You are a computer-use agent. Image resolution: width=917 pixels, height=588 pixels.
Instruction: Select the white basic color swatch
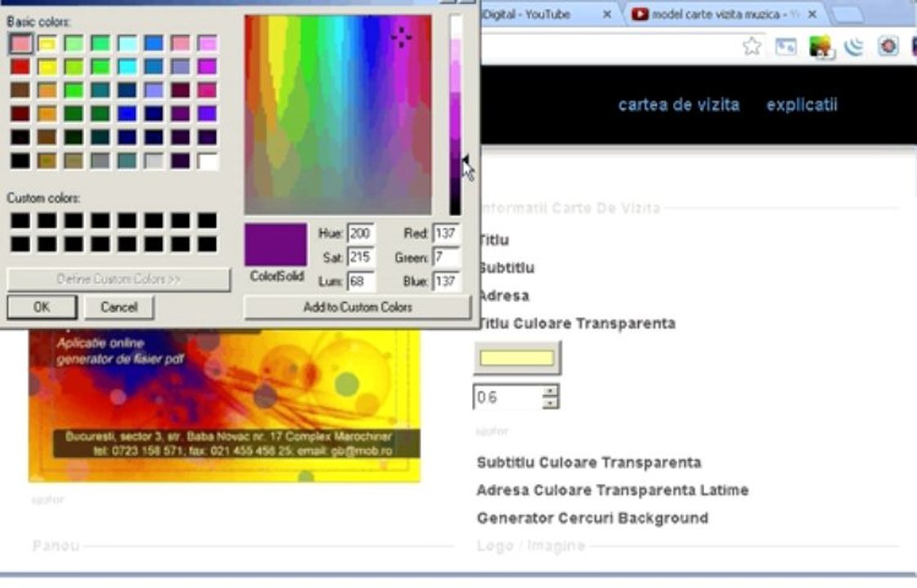207,160
